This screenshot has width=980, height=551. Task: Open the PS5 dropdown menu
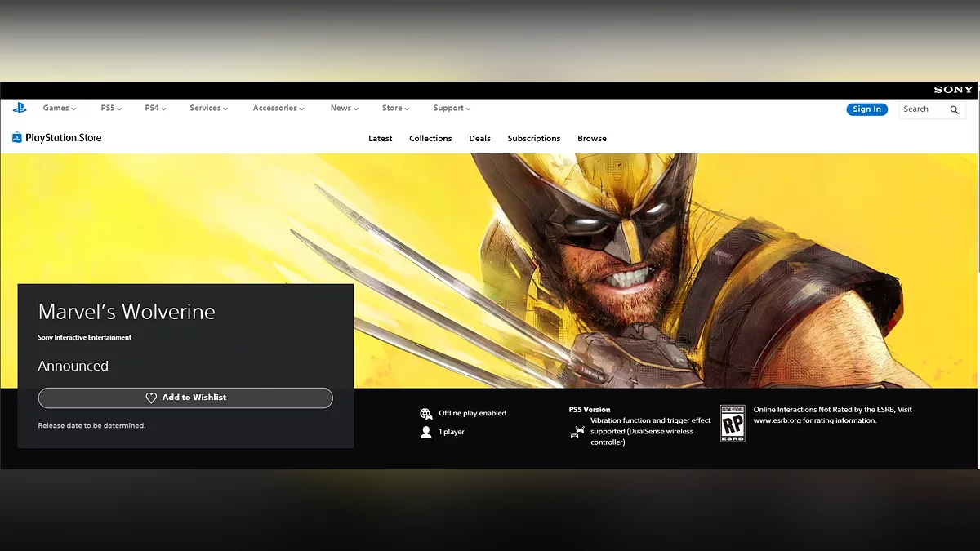coord(111,109)
